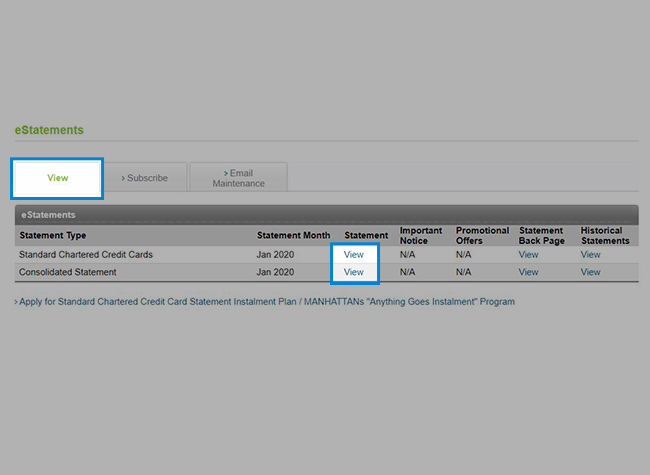This screenshot has height=475, width=650.
Task: Open the Email Maintenance tab
Action: tap(238, 178)
